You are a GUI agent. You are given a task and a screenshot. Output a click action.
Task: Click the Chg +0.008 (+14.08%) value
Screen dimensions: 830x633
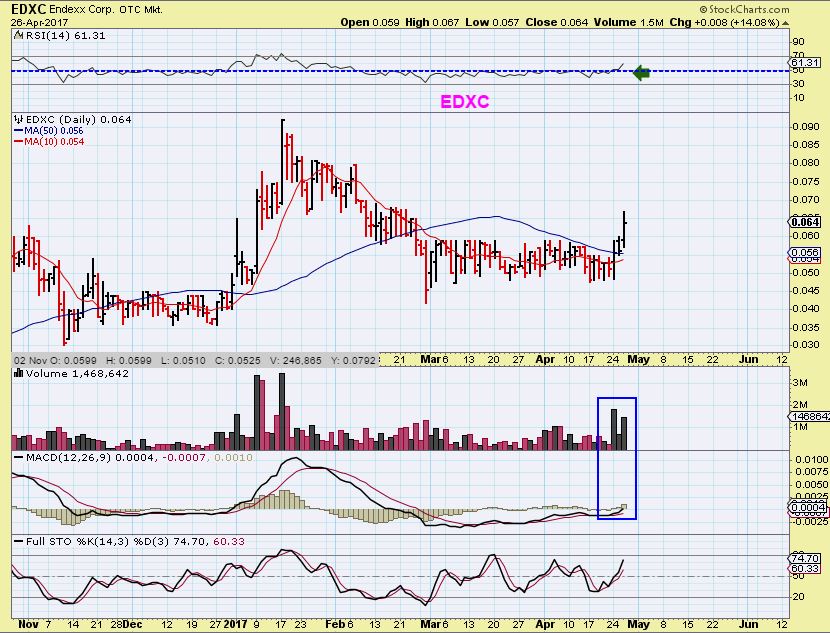coord(724,22)
